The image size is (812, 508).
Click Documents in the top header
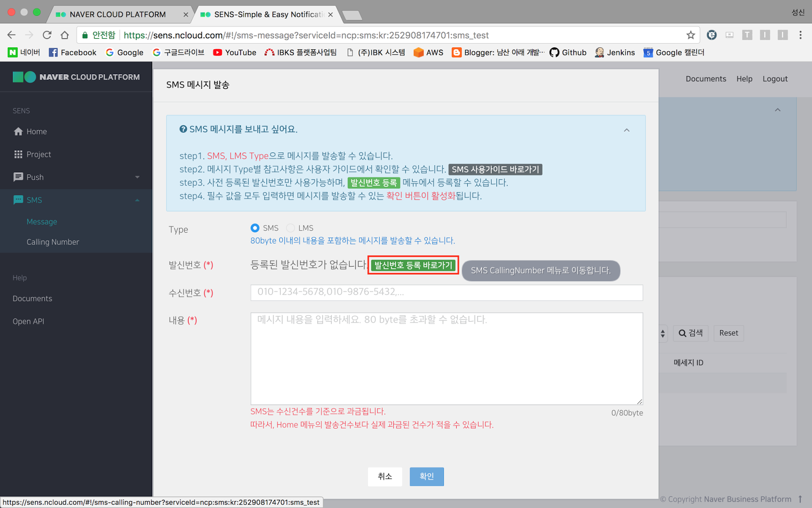click(706, 79)
